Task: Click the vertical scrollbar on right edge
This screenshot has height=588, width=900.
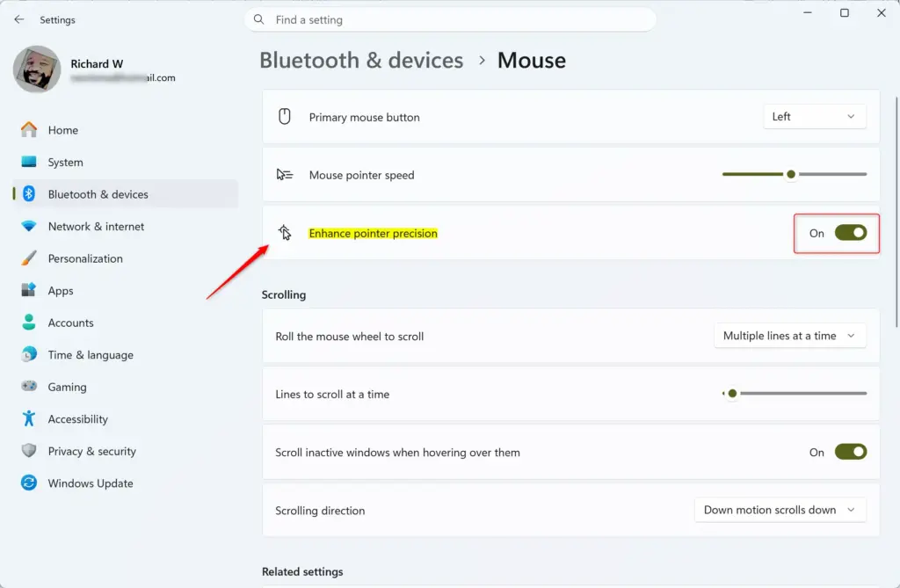Action: pos(896,213)
